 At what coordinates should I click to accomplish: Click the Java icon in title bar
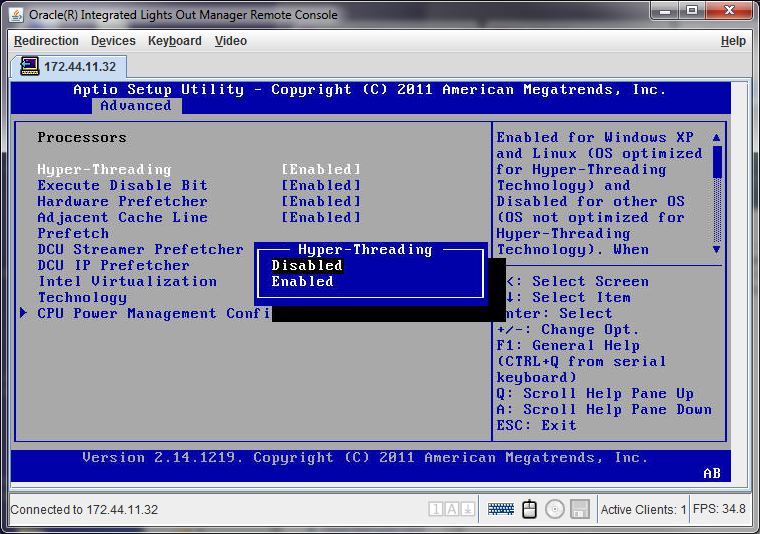(16, 15)
